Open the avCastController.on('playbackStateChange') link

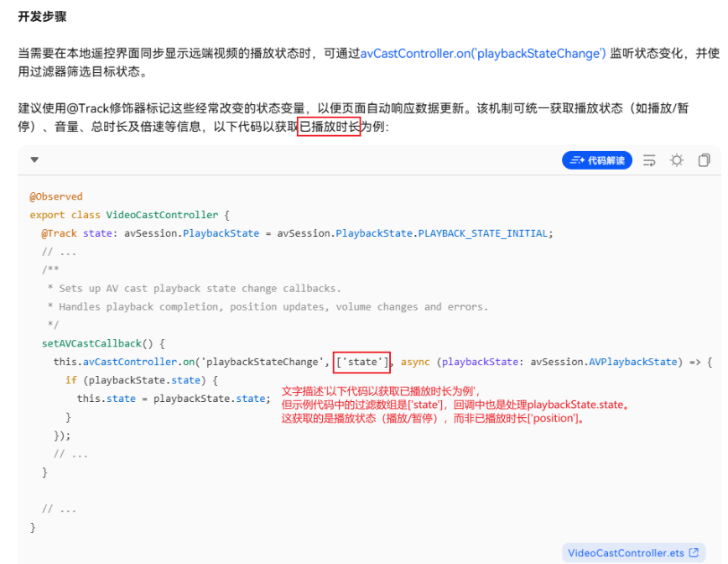(483, 54)
